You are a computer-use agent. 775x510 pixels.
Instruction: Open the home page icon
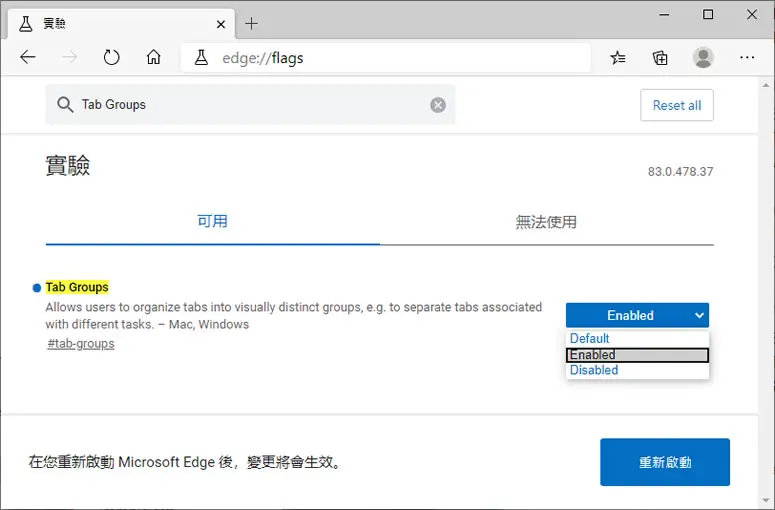coord(154,57)
